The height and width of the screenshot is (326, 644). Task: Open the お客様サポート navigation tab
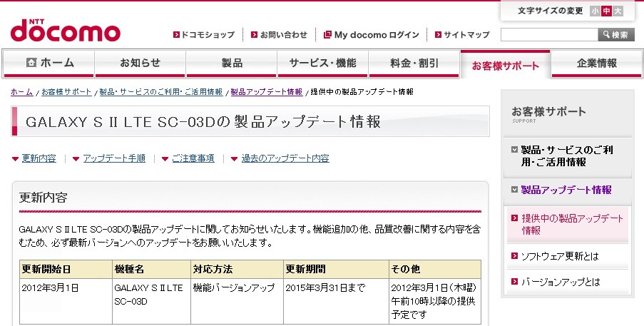[505, 64]
